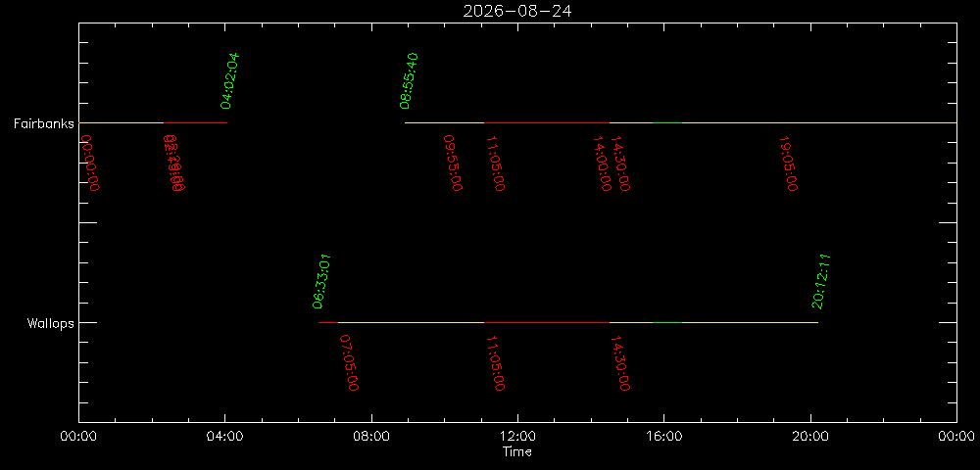Click the 04:00 tick label on time axis
Viewport: 980px width, 470px height.
click(225, 437)
